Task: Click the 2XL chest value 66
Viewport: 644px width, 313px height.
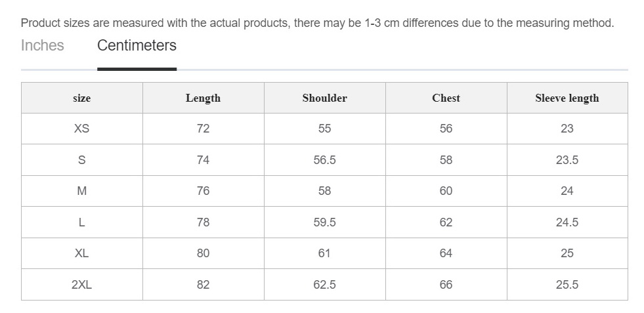Action: coord(446,285)
